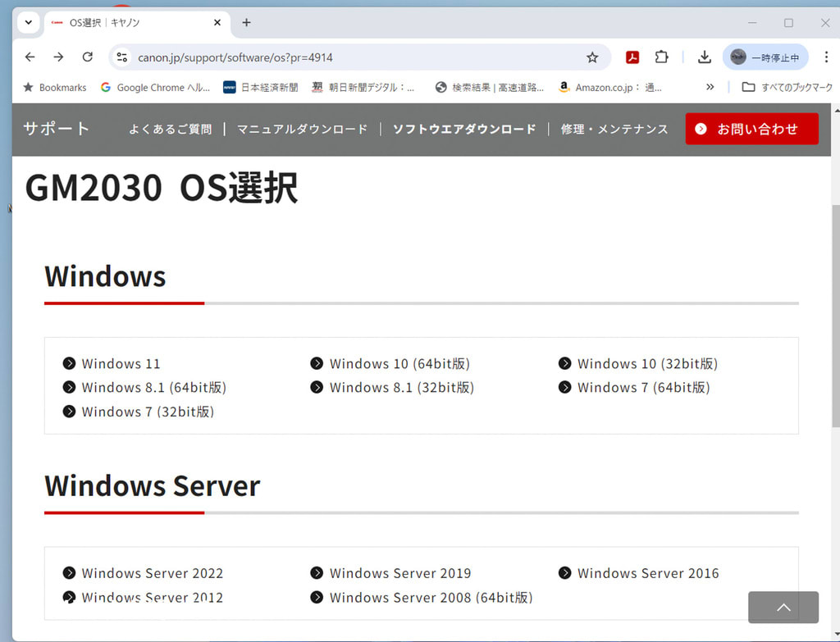Open the 朝日新聞デジタル bookmark
Image resolution: width=840 pixels, height=642 pixels.
[x=363, y=87]
